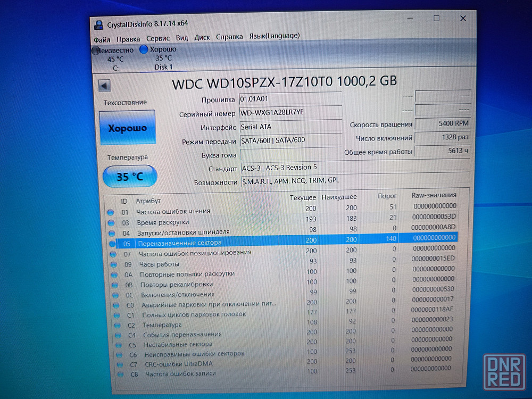Click the status circle beside attribute C7
The image size is (532, 399).
pyautogui.click(x=120, y=365)
